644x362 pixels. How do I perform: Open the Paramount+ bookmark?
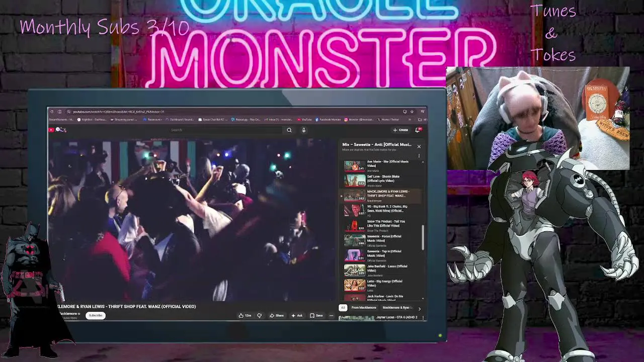click(x=152, y=120)
